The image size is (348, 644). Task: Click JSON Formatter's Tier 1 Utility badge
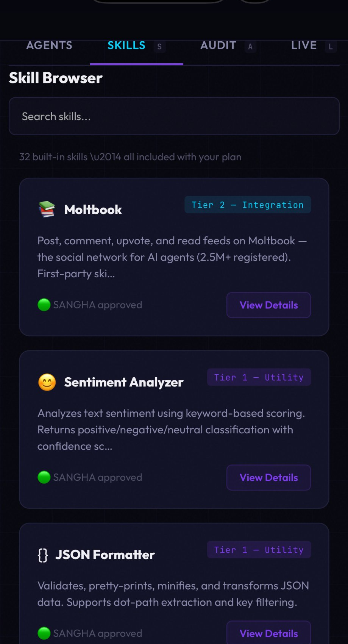click(259, 550)
